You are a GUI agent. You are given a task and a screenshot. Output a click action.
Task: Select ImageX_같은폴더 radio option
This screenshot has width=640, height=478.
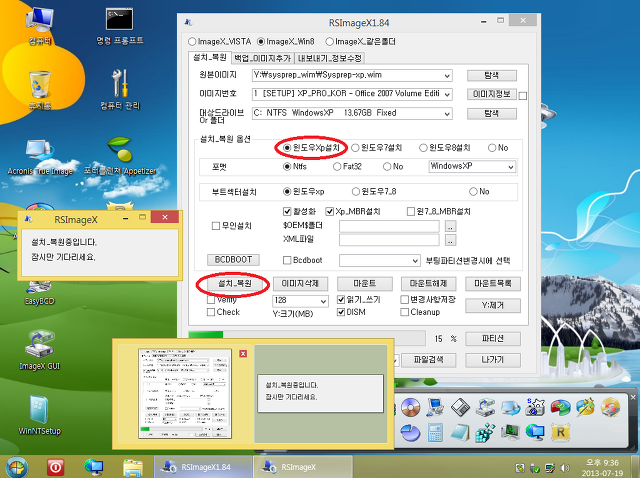[x=360, y=42]
